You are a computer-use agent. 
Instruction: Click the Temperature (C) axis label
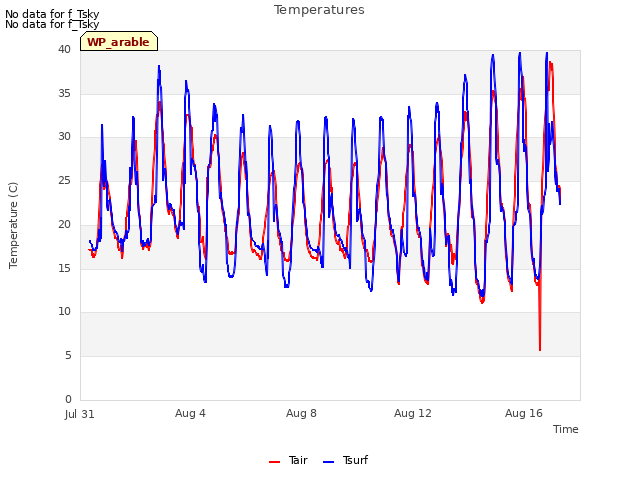13,225
